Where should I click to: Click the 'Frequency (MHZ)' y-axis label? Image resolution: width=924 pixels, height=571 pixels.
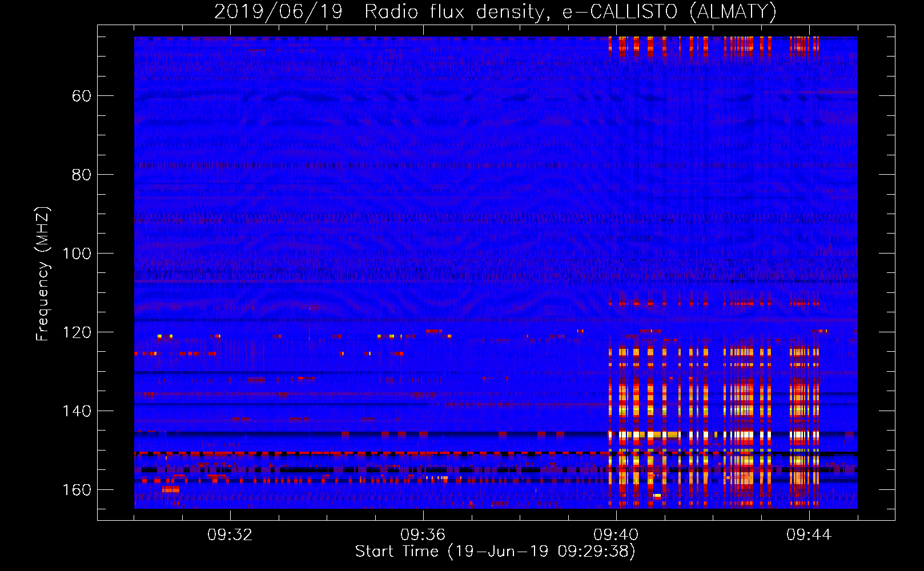(x=43, y=274)
